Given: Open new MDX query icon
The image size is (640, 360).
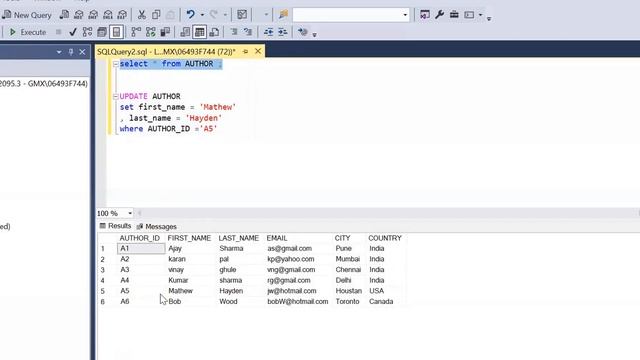Looking at the screenshot, I should pyautogui.click(x=79, y=15).
